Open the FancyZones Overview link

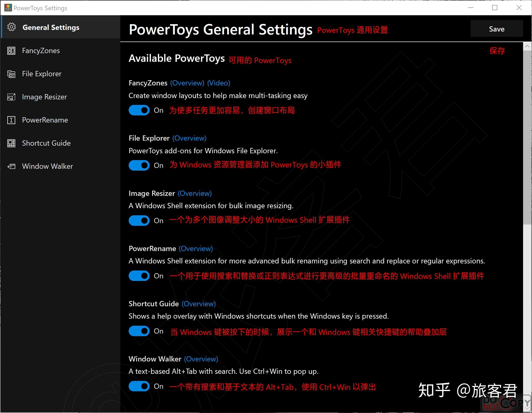pyautogui.click(x=187, y=83)
